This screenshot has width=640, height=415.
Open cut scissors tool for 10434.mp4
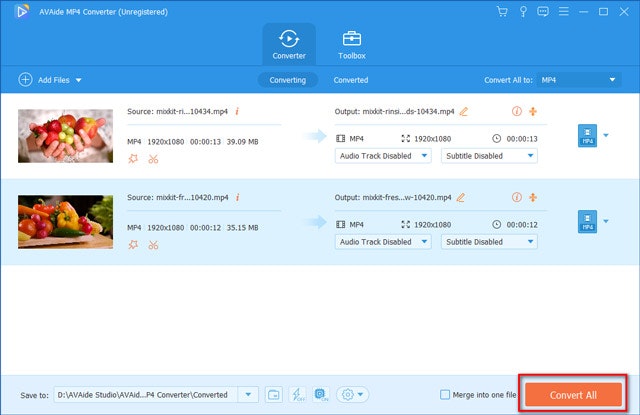[x=153, y=159]
